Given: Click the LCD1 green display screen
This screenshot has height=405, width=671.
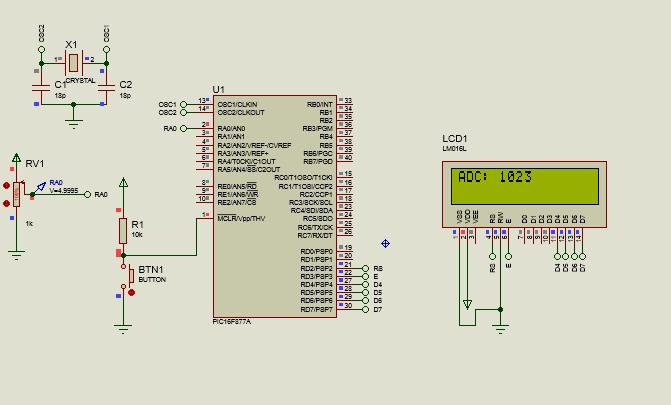Looking at the screenshot, I should pyautogui.click(x=525, y=186).
